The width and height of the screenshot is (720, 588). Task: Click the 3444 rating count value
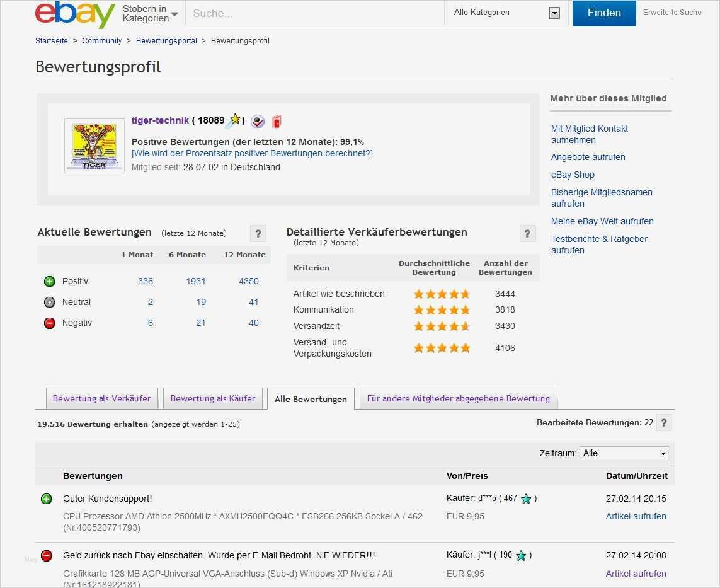[x=505, y=294]
